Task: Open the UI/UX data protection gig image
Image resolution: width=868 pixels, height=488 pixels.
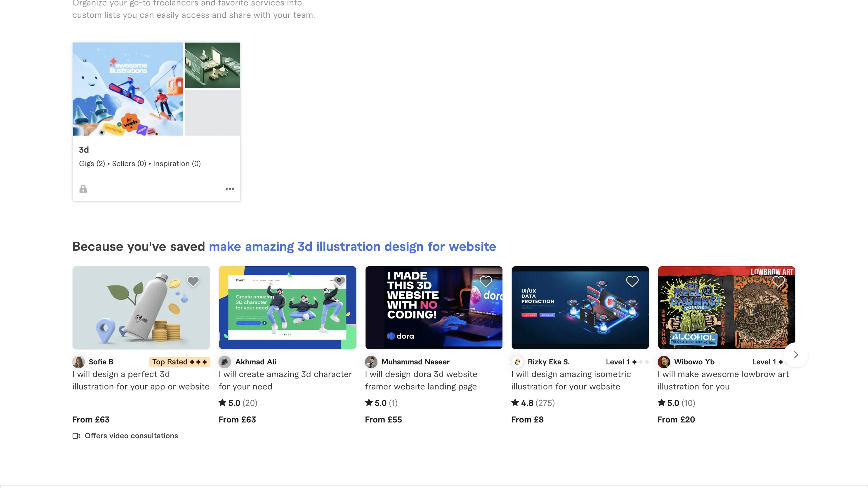Action: 580,307
